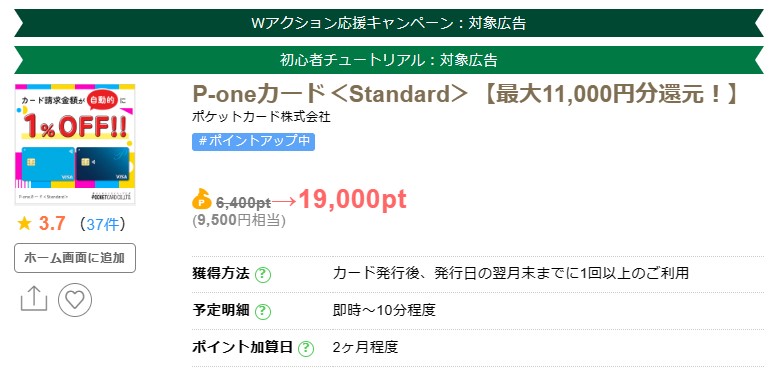Toggle the heart favorite icon
Viewport: 772px width, 385px height.
click(x=75, y=299)
